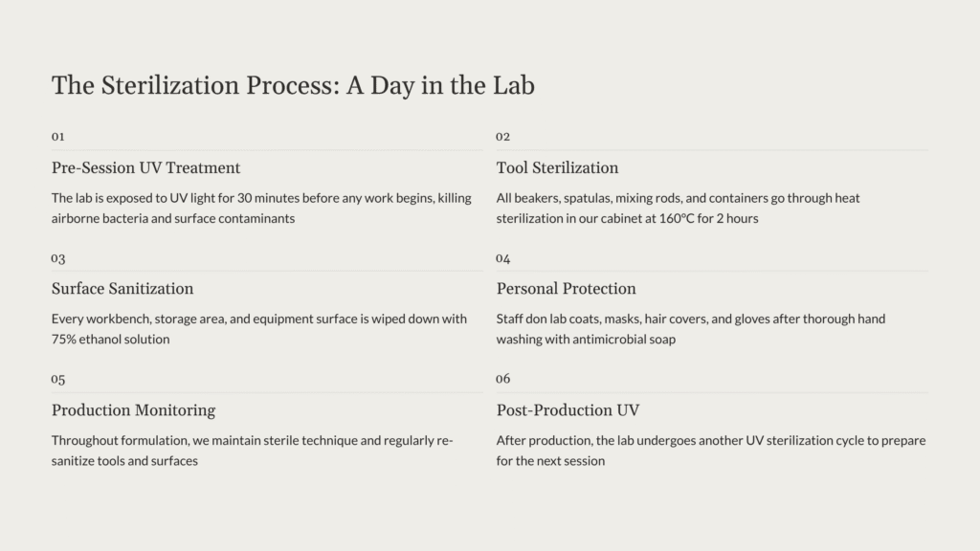This screenshot has width=980, height=551.
Task: Click the paragraph about 30 minutes UV light
Action: click(261, 208)
